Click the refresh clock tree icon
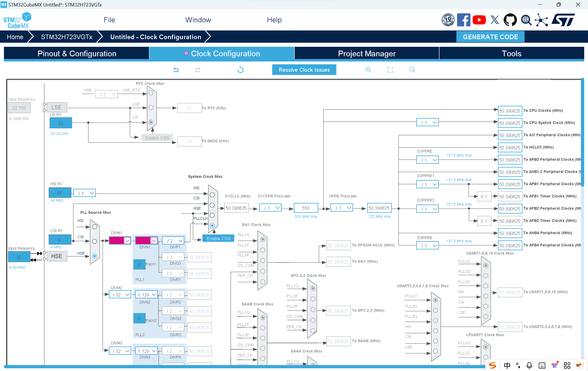The image size is (588, 371). coord(240,70)
